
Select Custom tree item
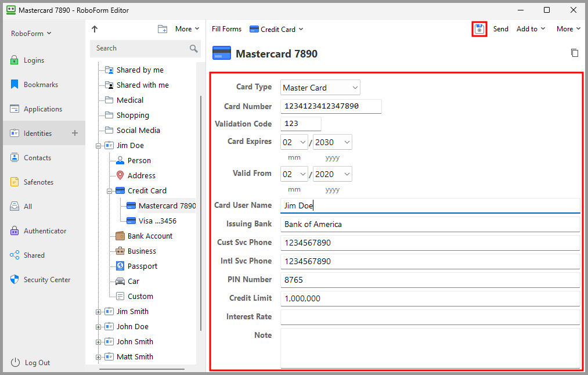(135, 296)
